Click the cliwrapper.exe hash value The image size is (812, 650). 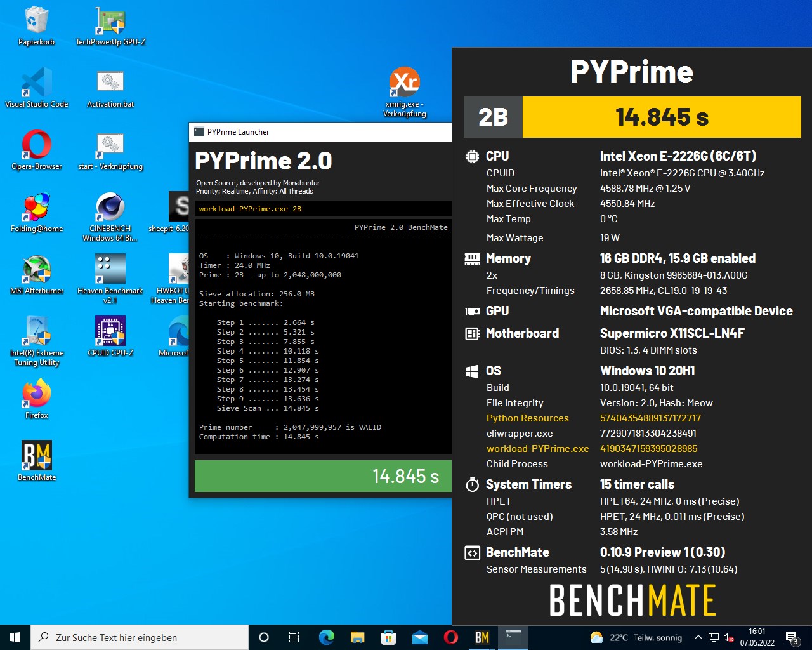coord(648,434)
